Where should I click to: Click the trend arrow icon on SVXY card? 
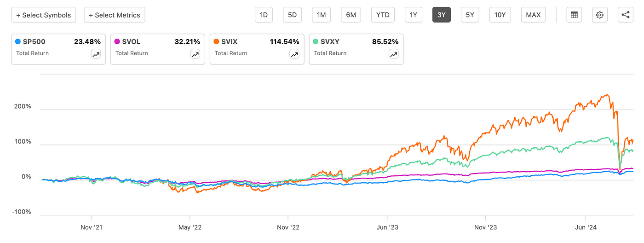tap(394, 54)
